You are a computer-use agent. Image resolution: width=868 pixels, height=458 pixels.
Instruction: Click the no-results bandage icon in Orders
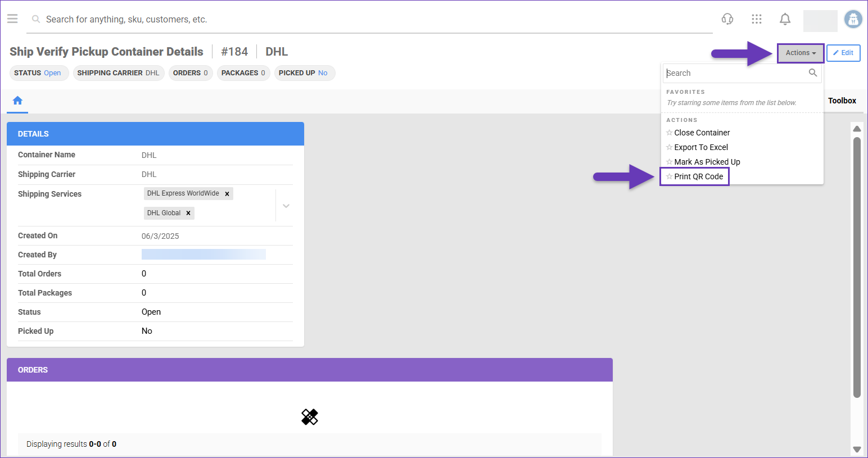pyautogui.click(x=310, y=417)
